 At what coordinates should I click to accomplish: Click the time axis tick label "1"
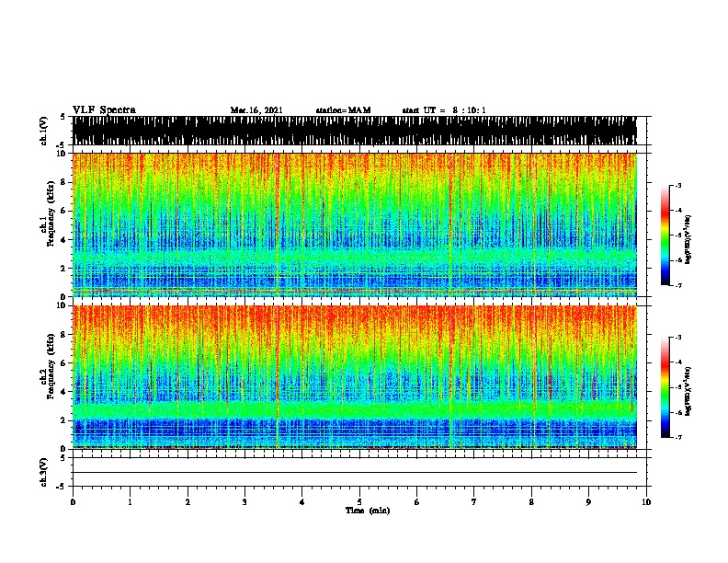[130, 502]
